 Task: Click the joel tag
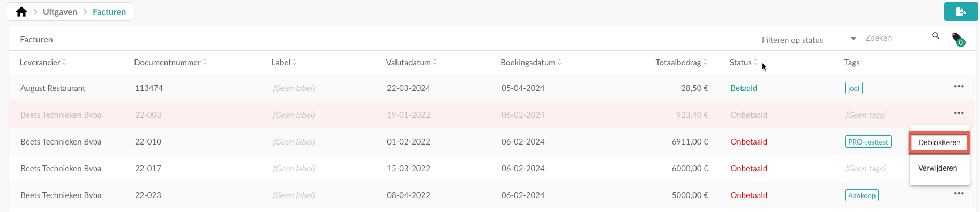[854, 88]
